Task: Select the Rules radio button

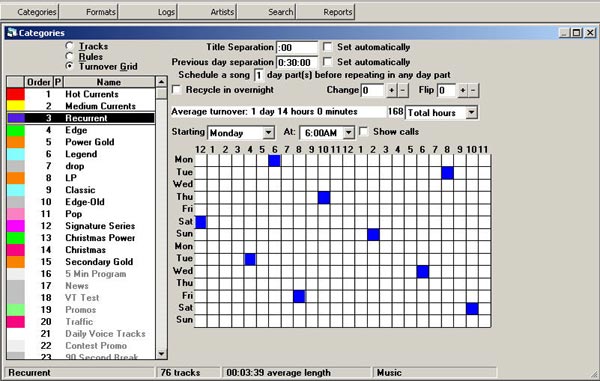Action: 69,56
